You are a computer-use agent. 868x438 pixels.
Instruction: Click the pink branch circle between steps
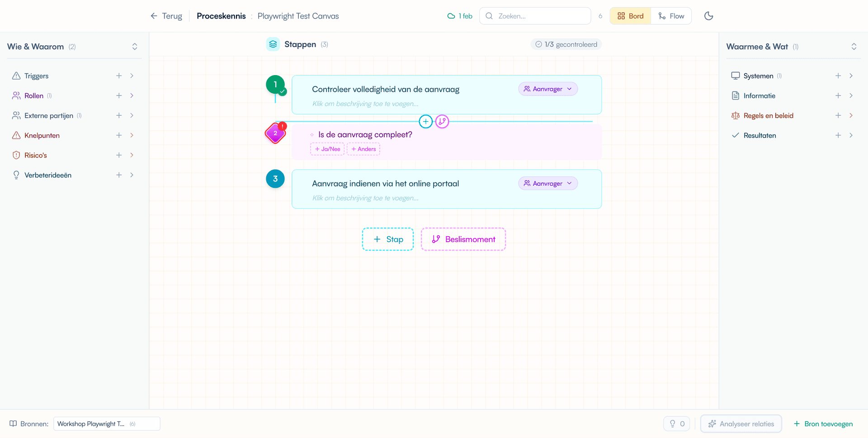point(442,121)
